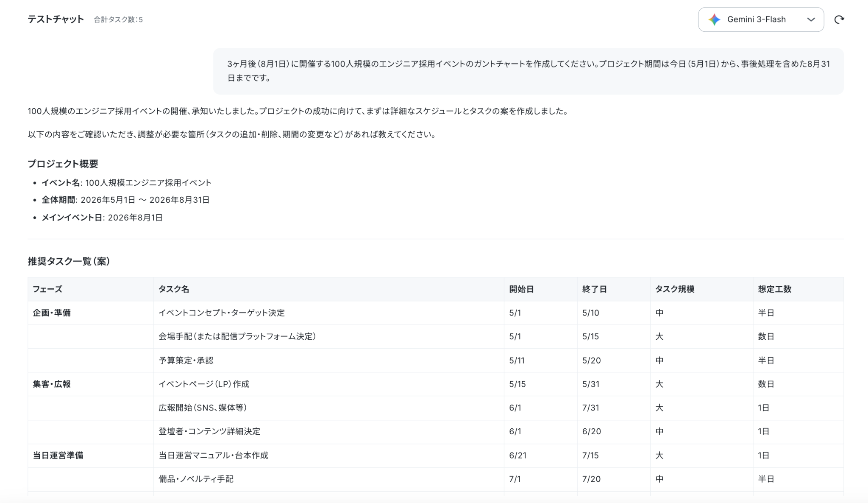Image resolution: width=868 pixels, height=503 pixels.
Task: Click start date "5/1" in the 会場手配 row
Action: tap(515, 337)
